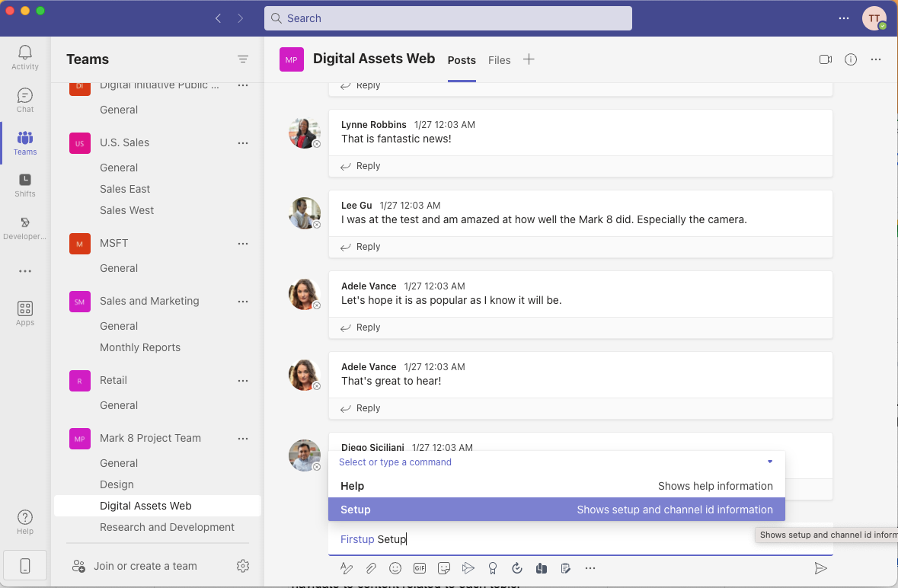Open the Sales East channel
The width and height of the screenshot is (898, 588).
pos(125,189)
